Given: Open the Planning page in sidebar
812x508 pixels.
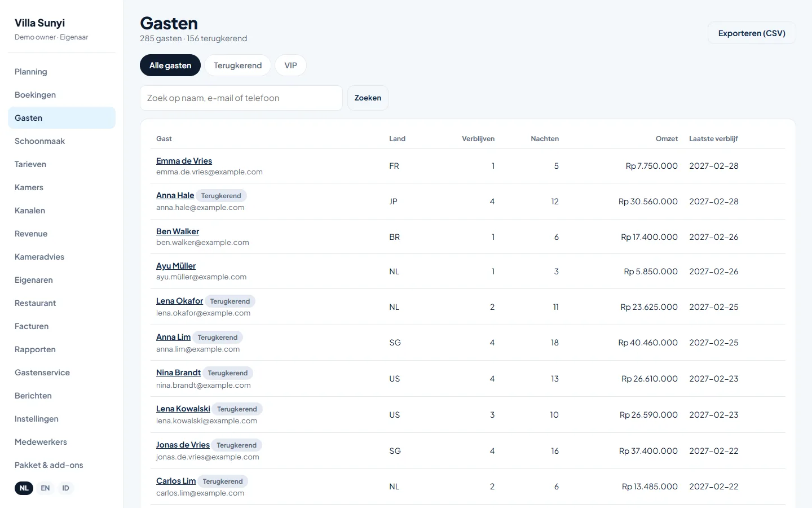Looking at the screenshot, I should tap(61, 72).
